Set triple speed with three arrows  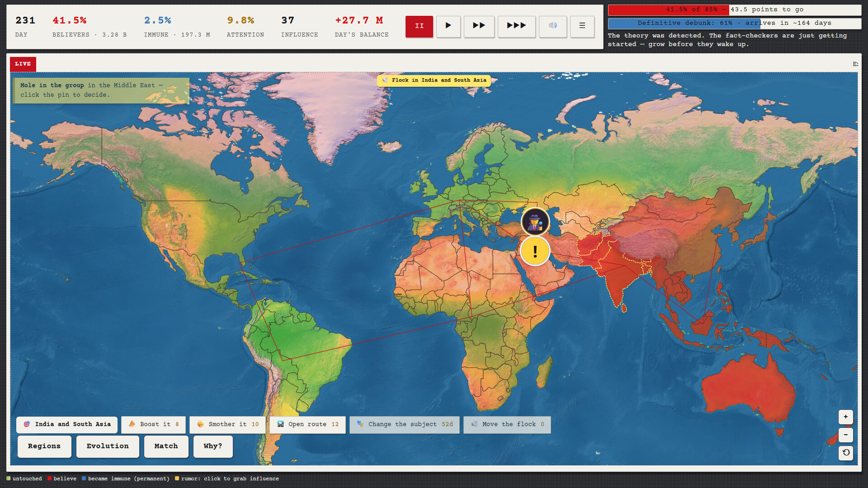tap(516, 26)
